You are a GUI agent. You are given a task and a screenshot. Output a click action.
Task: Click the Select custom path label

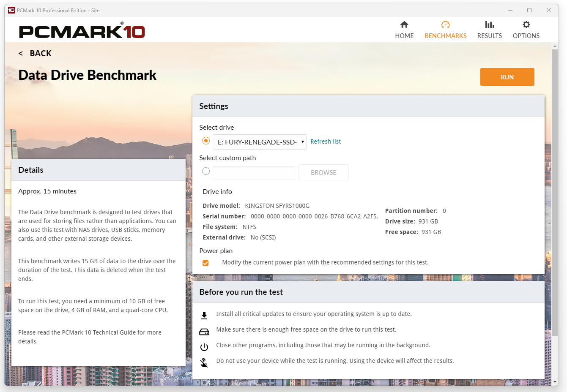(x=227, y=158)
